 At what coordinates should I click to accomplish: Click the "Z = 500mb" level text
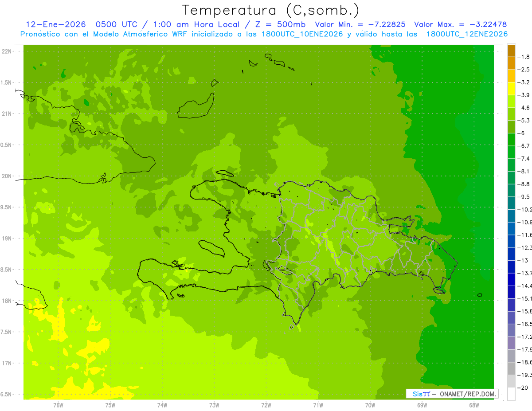(x=278, y=24)
